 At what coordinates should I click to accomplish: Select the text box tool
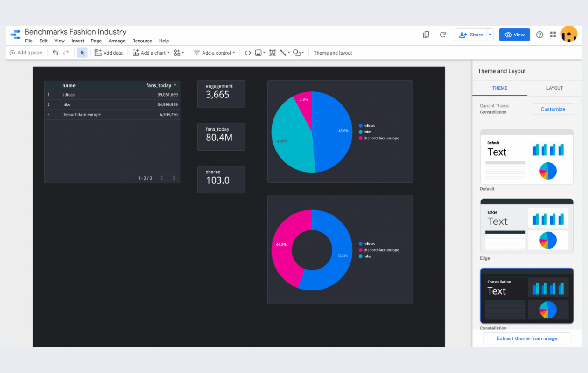(x=273, y=53)
